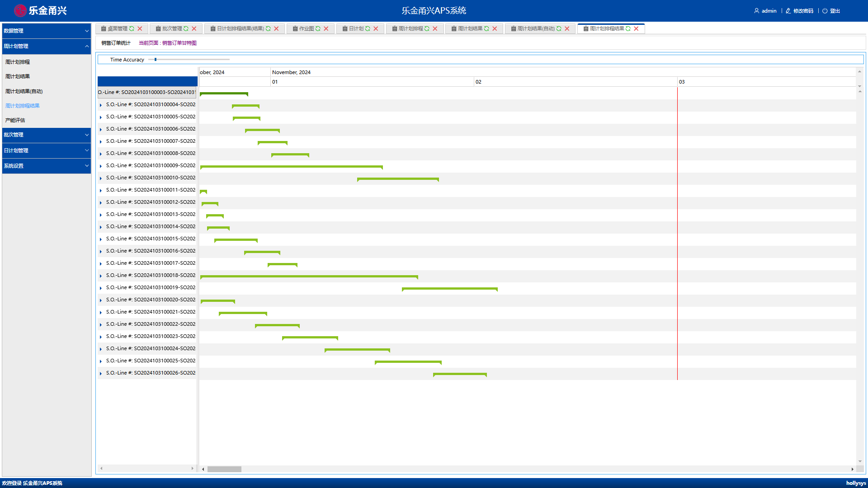Switch to the 日计划排程结果(结果) tab
The width and height of the screenshot is (868, 488).
(x=240, y=28)
